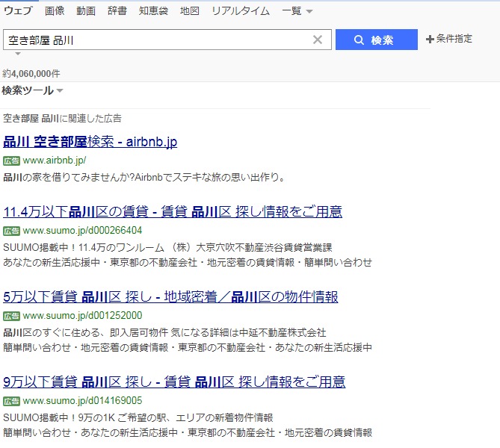Open the 辞書 tab
The height and width of the screenshot is (448, 500).
click(117, 11)
